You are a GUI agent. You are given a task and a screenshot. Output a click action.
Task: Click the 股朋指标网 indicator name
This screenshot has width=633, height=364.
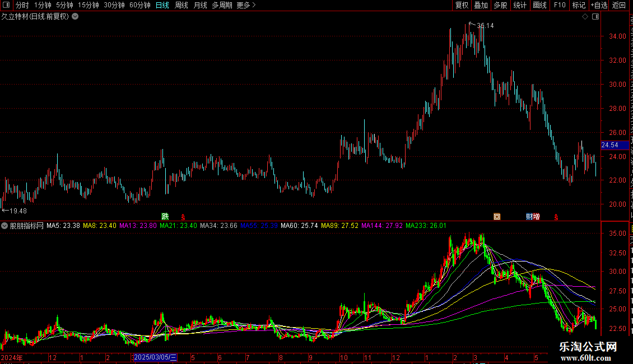(x=27, y=226)
